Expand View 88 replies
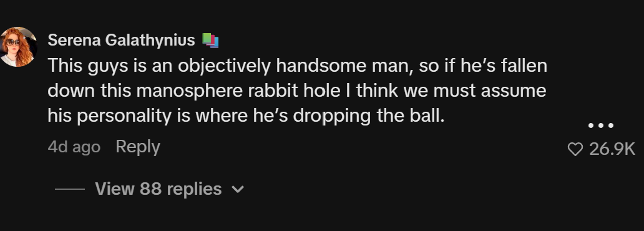The width and height of the screenshot is (644, 231). click(158, 189)
